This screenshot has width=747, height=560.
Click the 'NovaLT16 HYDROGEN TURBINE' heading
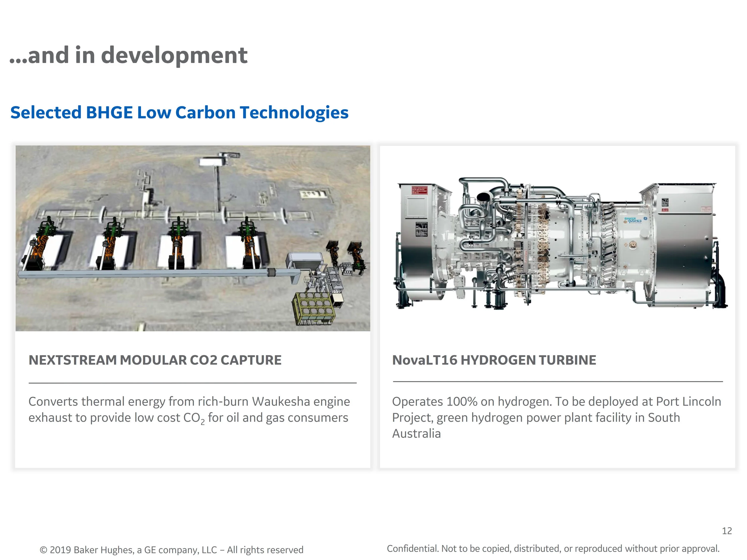(494, 360)
